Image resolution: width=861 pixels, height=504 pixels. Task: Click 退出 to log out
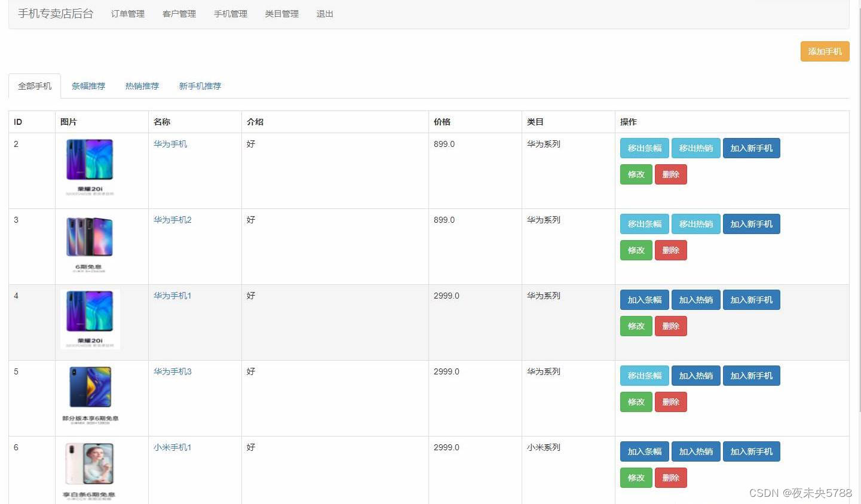pos(325,14)
